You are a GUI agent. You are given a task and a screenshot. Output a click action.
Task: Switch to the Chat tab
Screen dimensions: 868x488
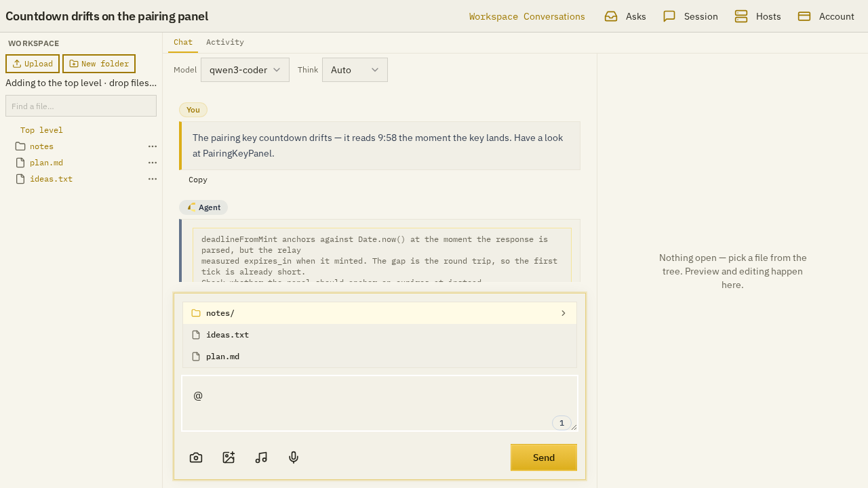click(183, 42)
